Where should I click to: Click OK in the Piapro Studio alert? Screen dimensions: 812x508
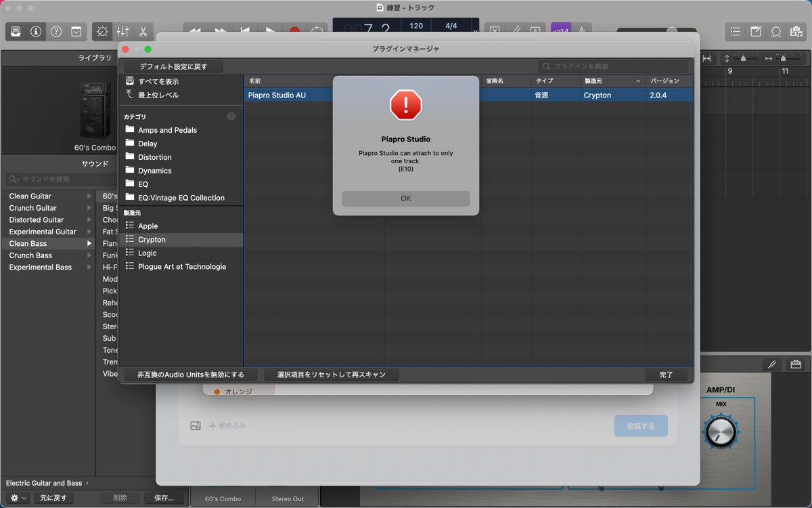pos(405,198)
